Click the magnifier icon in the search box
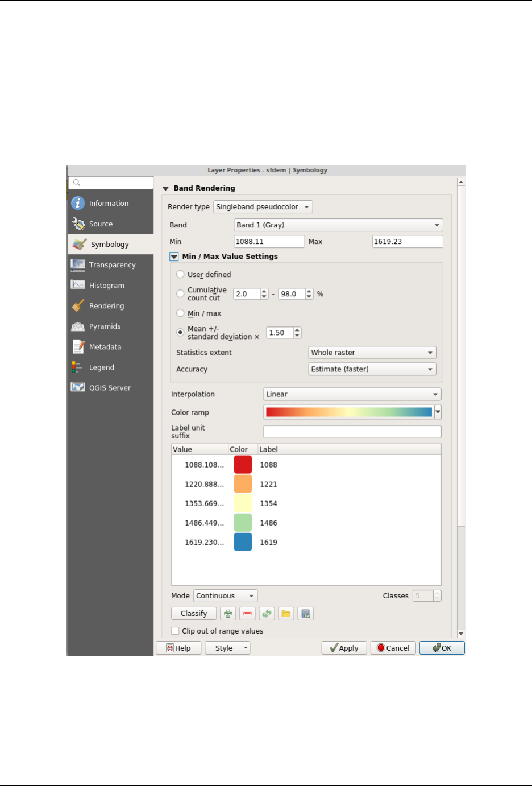The image size is (532, 786). click(77, 183)
